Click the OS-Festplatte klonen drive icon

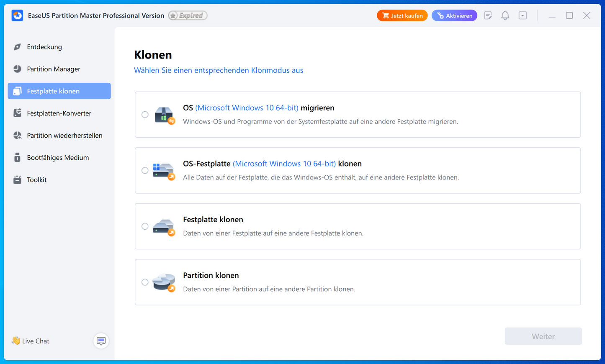pyautogui.click(x=164, y=171)
